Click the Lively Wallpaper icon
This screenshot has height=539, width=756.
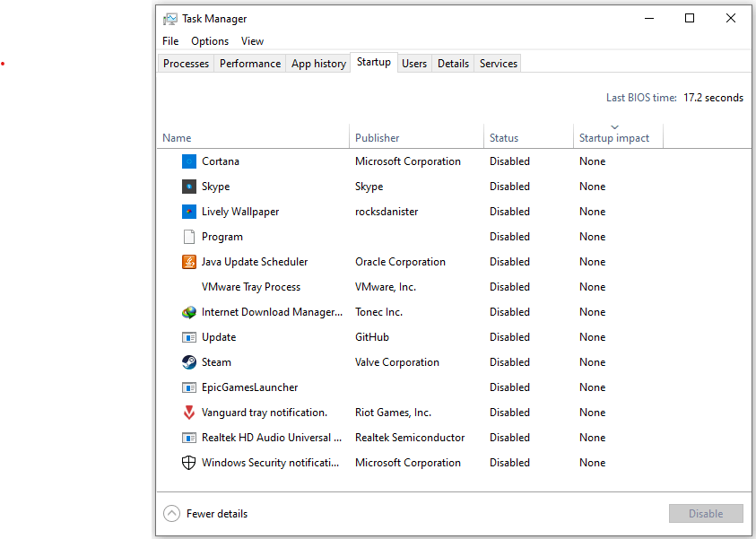pos(189,212)
